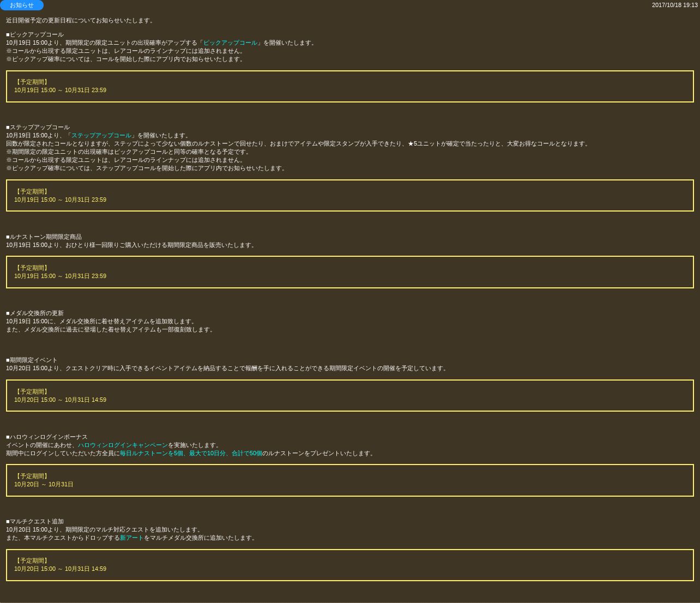
Task: Click the 2017/10/18 19:13 timestamp
Action: [x=675, y=5]
